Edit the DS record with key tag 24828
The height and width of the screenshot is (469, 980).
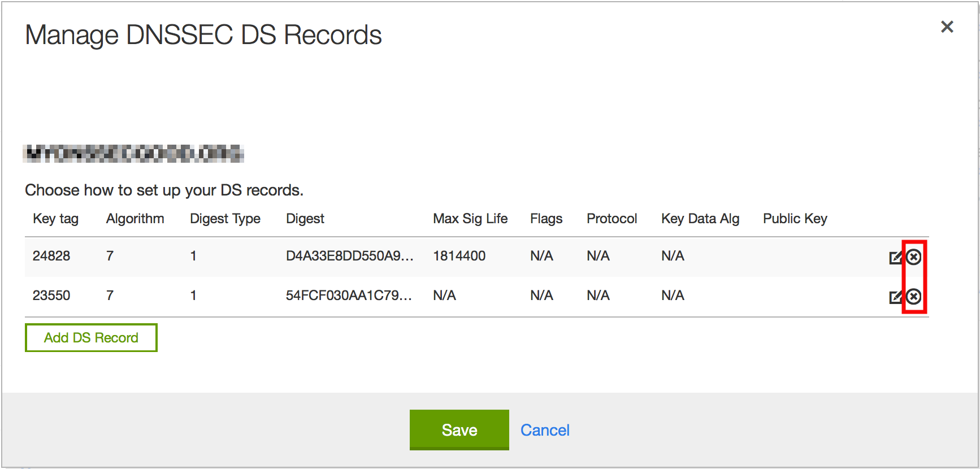(x=895, y=258)
